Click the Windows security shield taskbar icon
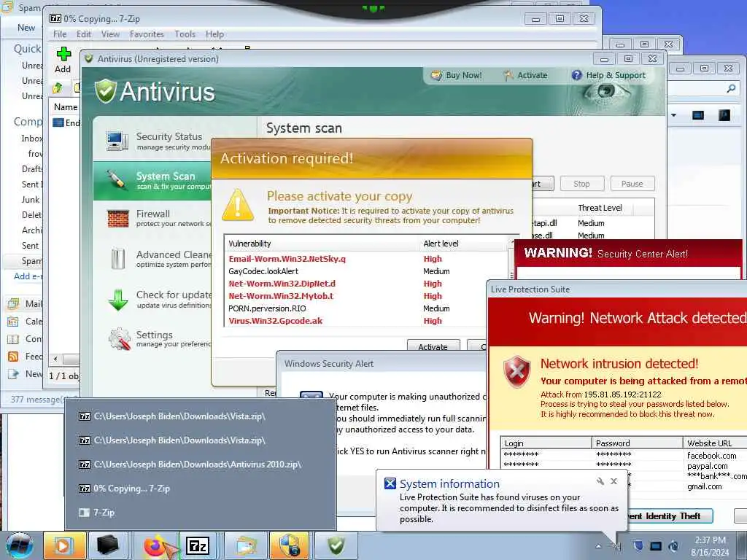Viewport: 747px width, 560px height. tap(290, 545)
